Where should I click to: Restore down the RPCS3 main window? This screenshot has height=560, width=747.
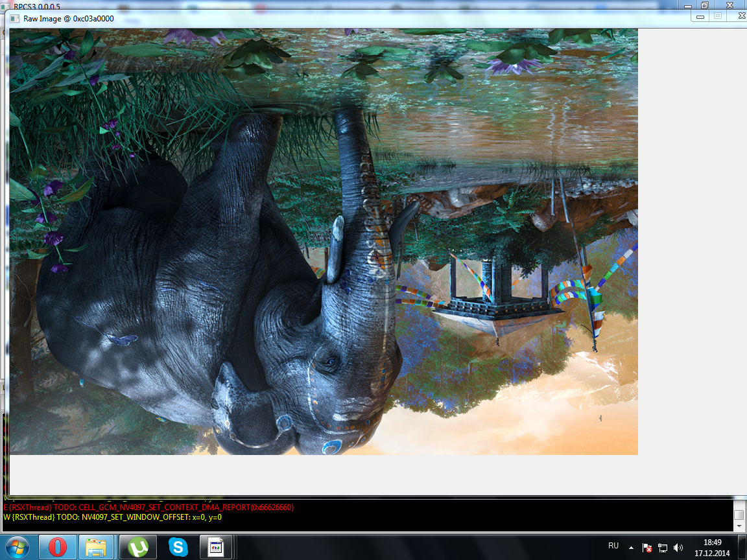705,5
